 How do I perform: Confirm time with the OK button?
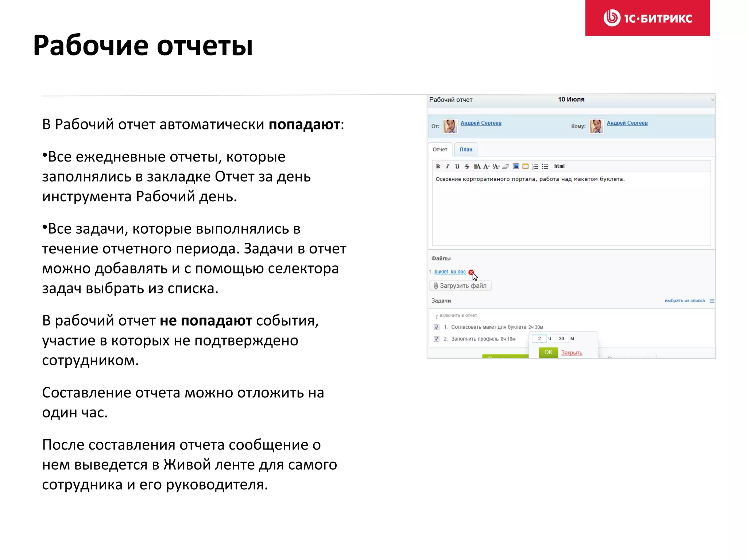pyautogui.click(x=548, y=352)
